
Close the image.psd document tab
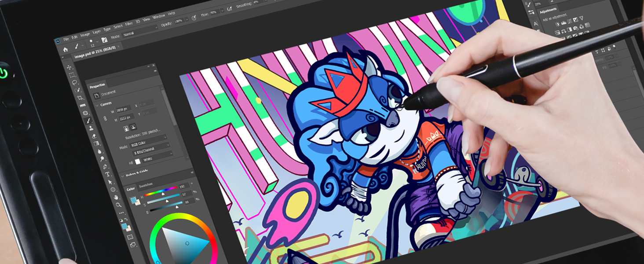[x=118, y=46]
